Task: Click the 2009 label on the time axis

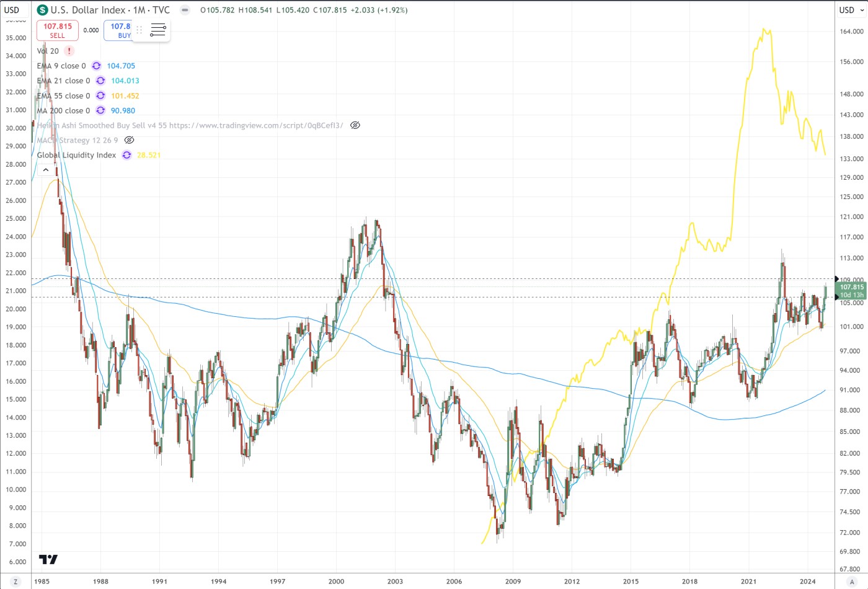Action: pyautogui.click(x=513, y=582)
